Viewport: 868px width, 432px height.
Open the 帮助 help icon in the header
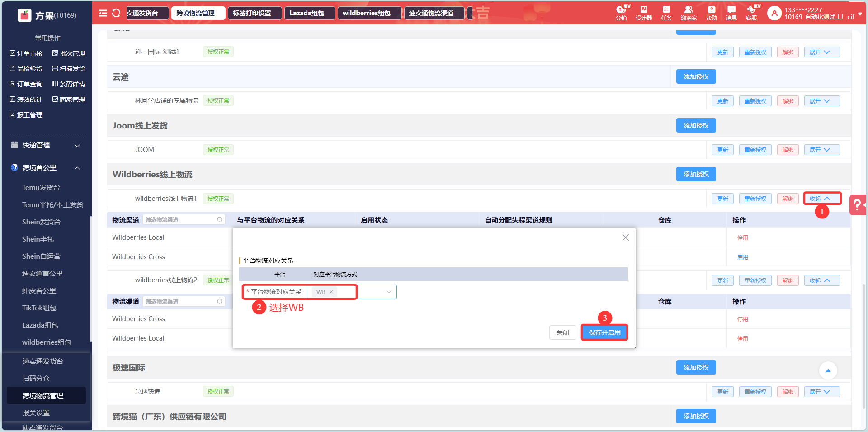point(712,13)
